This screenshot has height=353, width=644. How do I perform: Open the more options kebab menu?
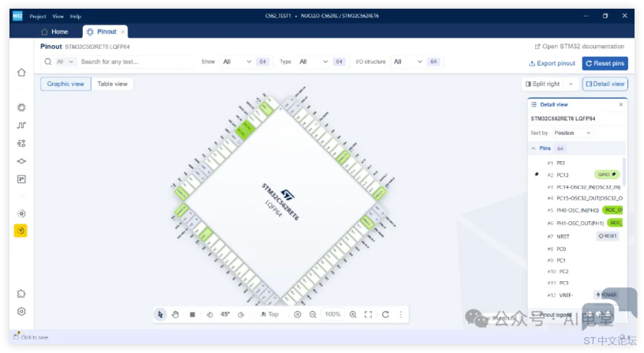click(x=401, y=314)
